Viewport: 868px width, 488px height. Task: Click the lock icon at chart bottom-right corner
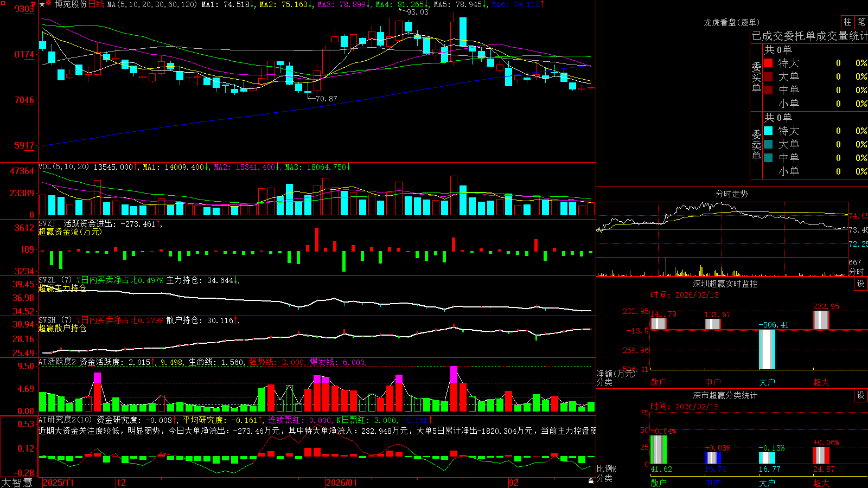[591, 481]
